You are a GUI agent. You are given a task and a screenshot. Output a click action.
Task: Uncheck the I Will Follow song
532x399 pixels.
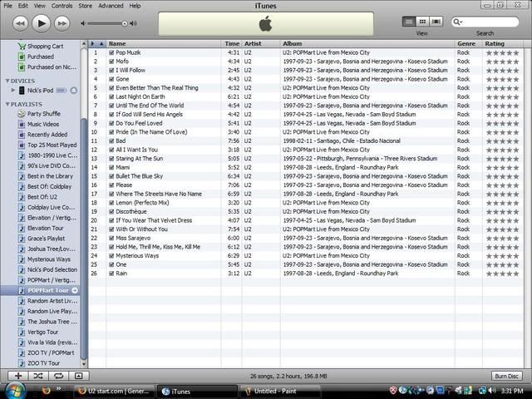pos(111,70)
